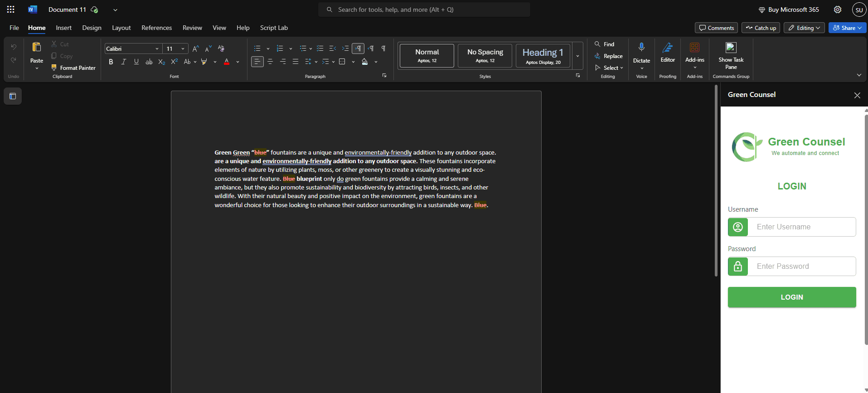This screenshot has width=868, height=393.
Task: Set left-to-right text direction
Action: pyautogui.click(x=358, y=49)
